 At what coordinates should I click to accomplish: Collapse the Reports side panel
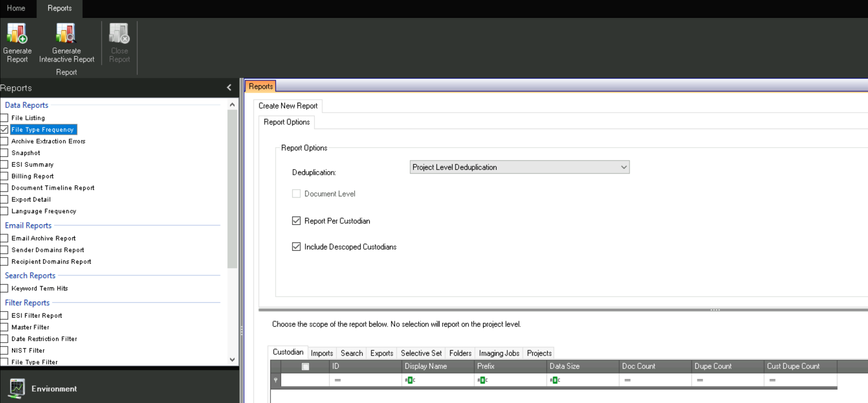point(229,88)
